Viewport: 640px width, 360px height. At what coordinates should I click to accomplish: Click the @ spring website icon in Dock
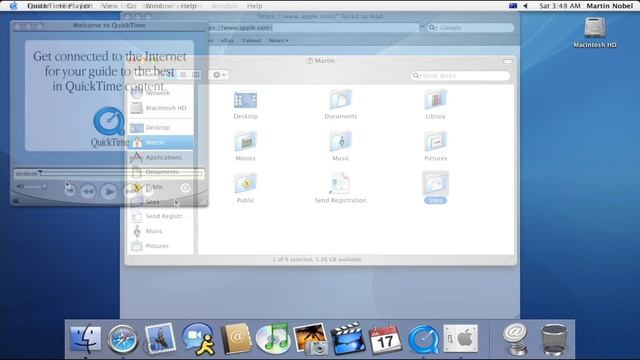pyautogui.click(x=516, y=339)
